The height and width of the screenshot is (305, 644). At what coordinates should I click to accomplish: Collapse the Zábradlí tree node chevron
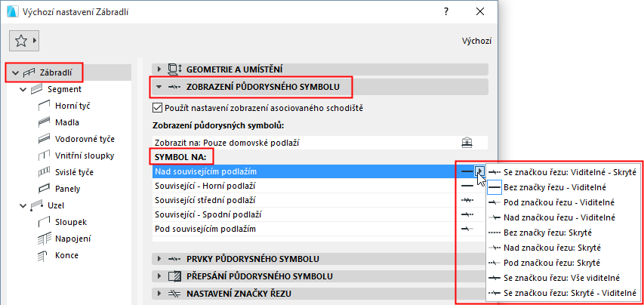pyautogui.click(x=16, y=73)
